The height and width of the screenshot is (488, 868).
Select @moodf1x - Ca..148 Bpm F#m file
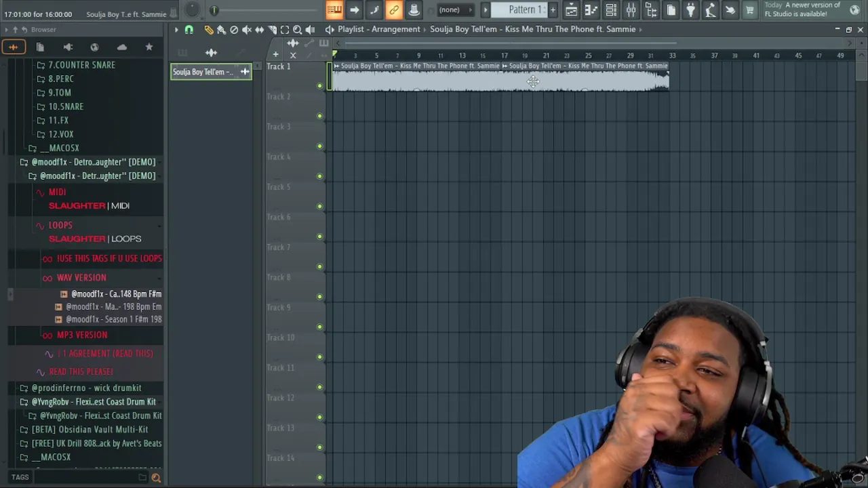click(116, 294)
